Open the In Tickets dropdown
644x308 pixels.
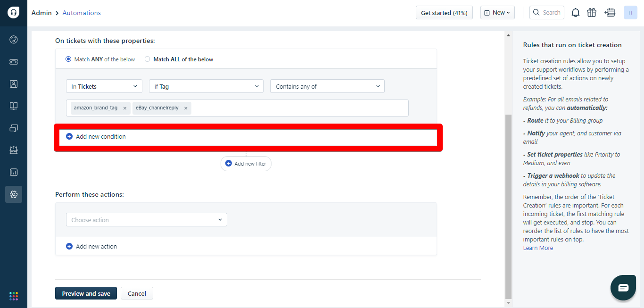coord(104,86)
